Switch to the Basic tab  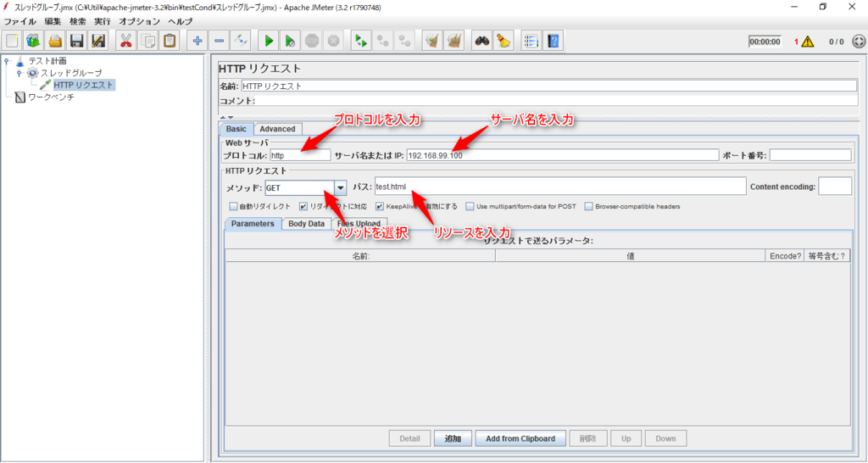[236, 129]
